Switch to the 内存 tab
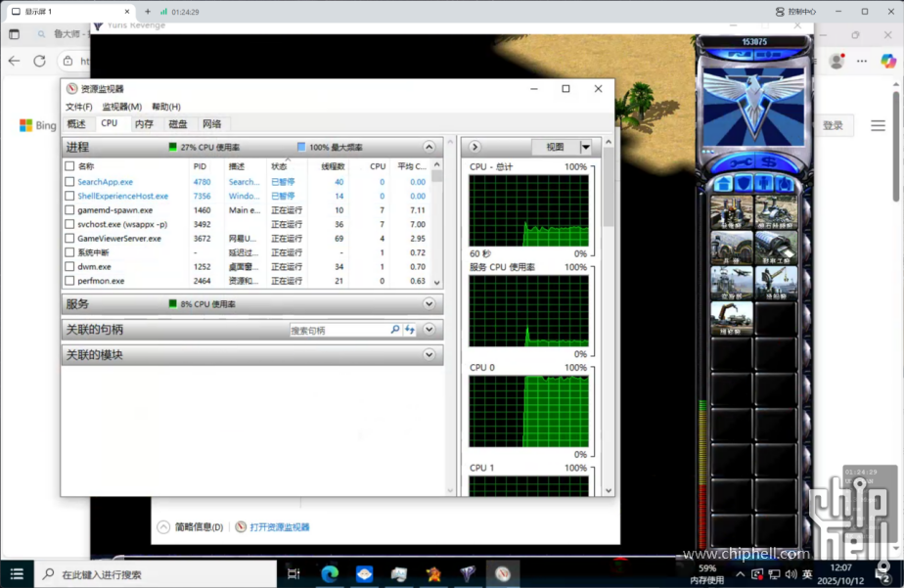 coord(144,124)
